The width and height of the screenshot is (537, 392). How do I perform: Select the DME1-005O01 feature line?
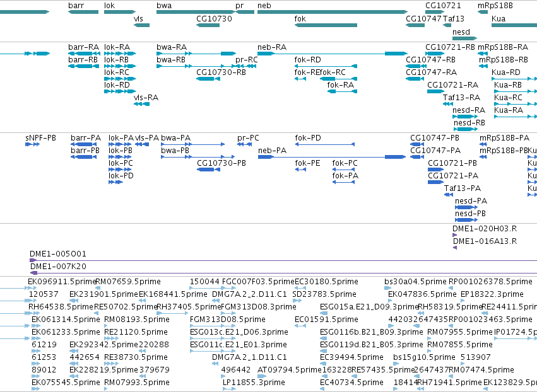pyautogui.click(x=283, y=260)
